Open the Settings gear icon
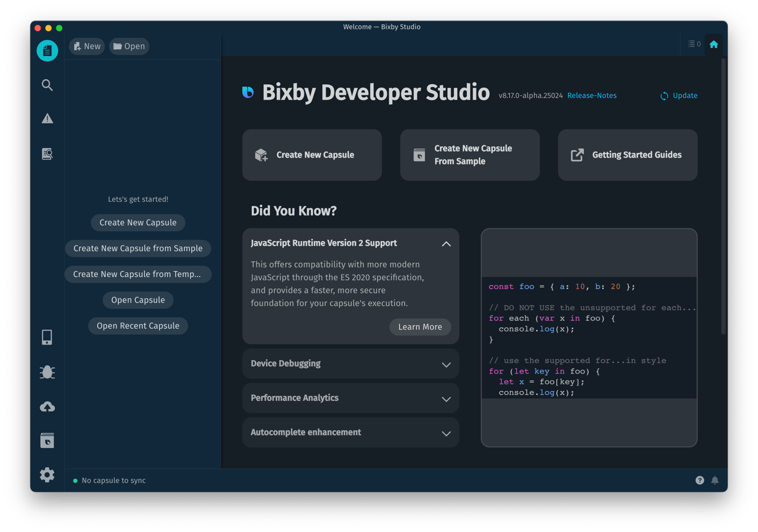Viewport: 758px width, 532px height. (47, 475)
